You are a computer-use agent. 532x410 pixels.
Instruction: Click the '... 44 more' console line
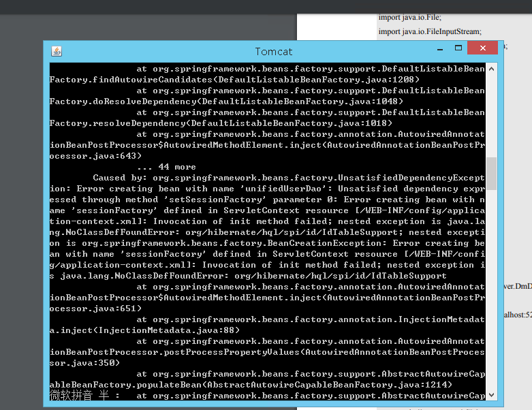(167, 167)
